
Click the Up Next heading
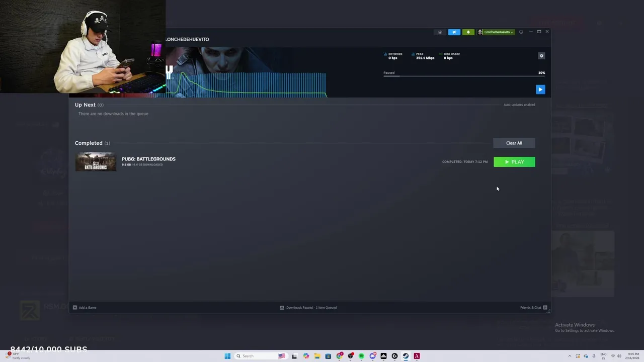[85, 105]
